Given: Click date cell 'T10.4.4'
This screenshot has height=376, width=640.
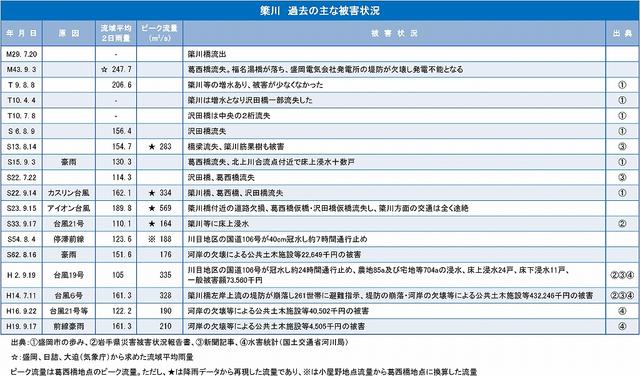Looking at the screenshot, I should [22, 100].
